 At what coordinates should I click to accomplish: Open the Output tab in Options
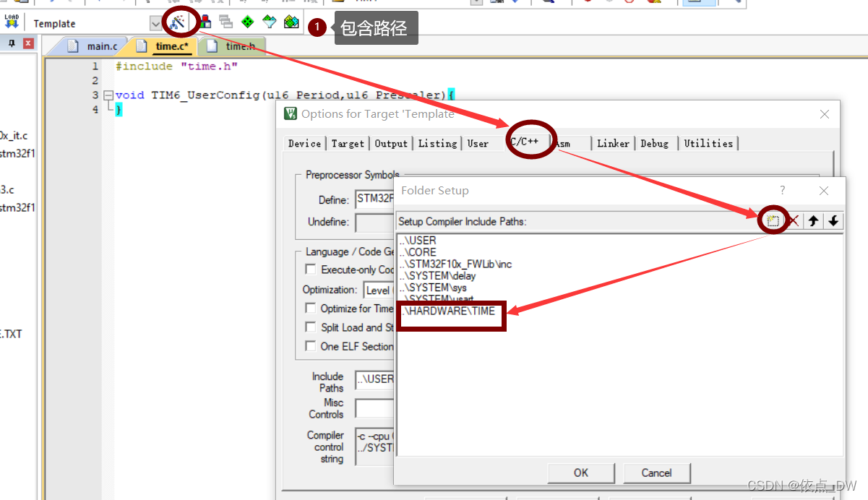point(391,143)
